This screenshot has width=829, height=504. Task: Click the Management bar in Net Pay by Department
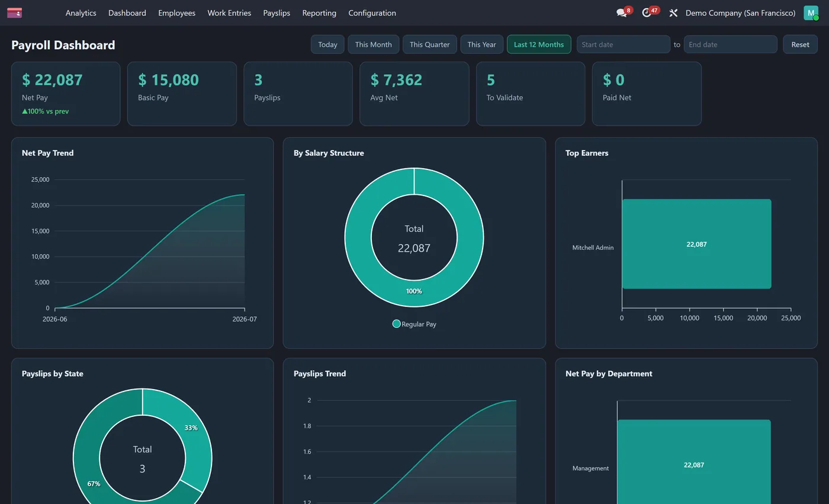click(x=694, y=462)
